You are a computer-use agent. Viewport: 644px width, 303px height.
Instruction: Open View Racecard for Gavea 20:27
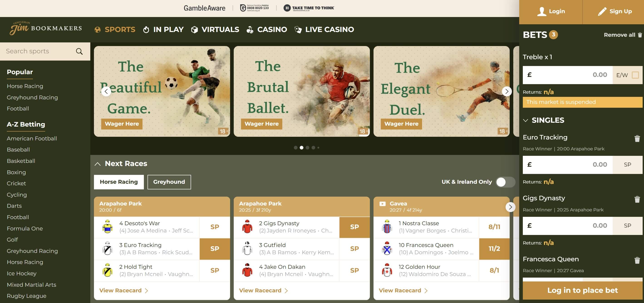(403, 291)
